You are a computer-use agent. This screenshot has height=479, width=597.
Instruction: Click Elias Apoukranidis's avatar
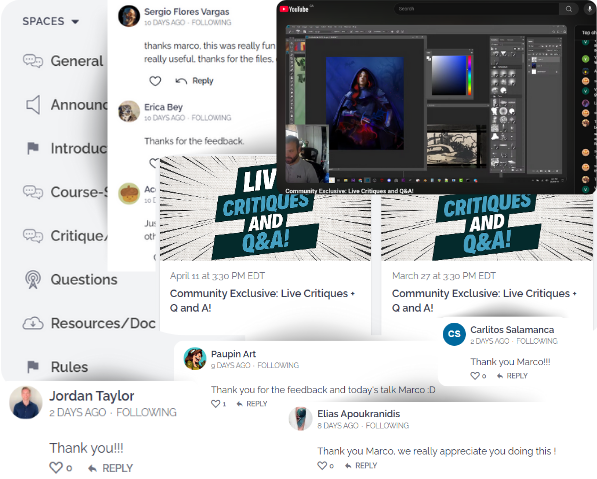(300, 418)
